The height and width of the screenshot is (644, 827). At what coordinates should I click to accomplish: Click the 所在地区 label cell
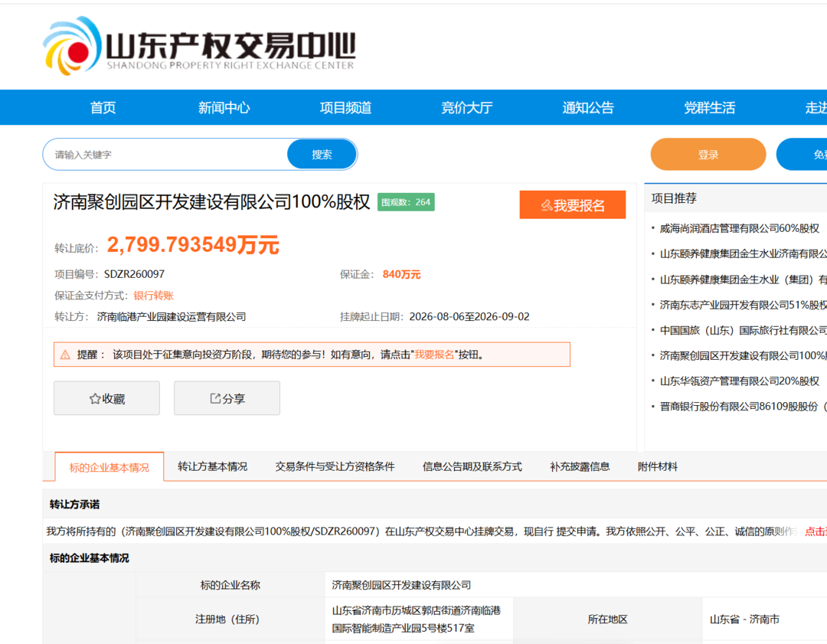[607, 619]
